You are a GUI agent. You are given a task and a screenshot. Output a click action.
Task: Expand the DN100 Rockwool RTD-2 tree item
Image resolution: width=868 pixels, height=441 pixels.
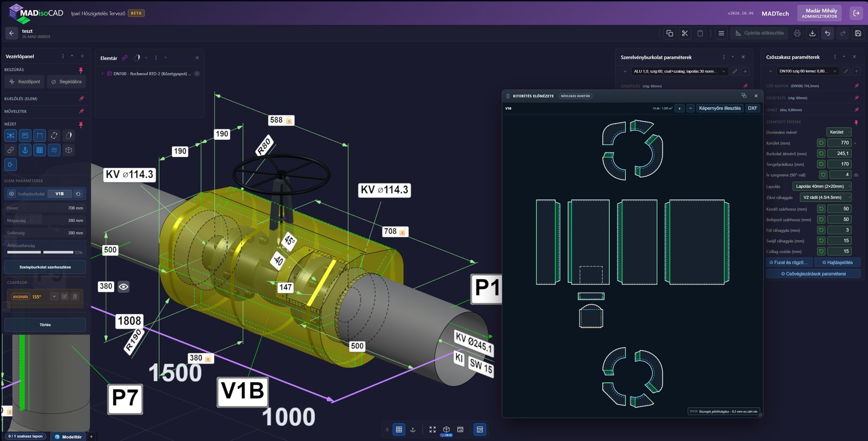103,73
